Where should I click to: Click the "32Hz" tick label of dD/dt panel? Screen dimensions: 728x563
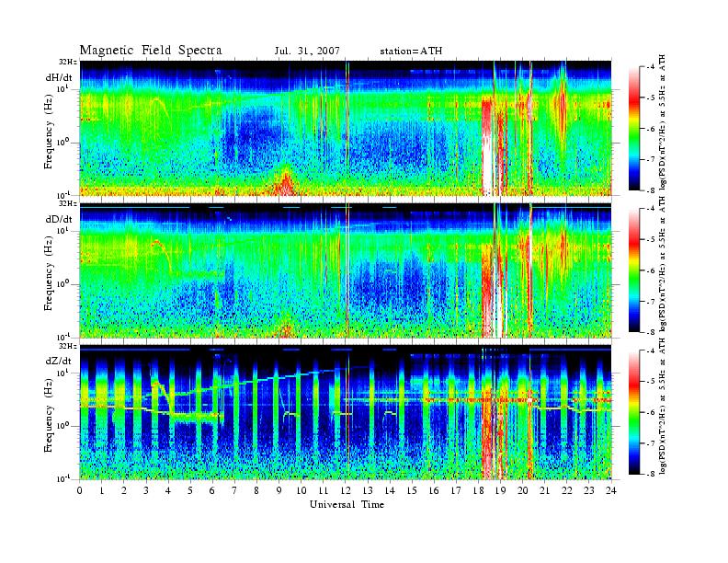coord(68,203)
